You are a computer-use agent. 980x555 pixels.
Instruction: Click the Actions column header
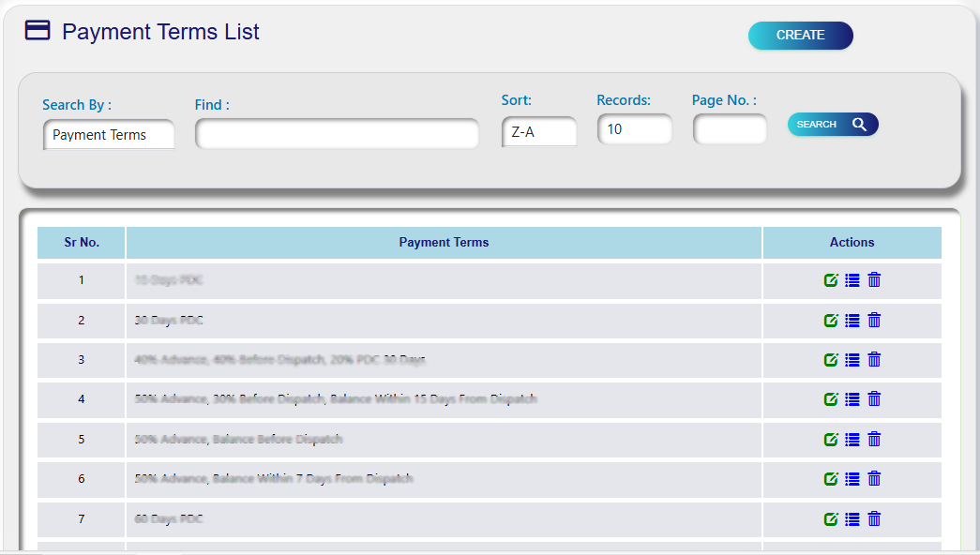pos(852,243)
